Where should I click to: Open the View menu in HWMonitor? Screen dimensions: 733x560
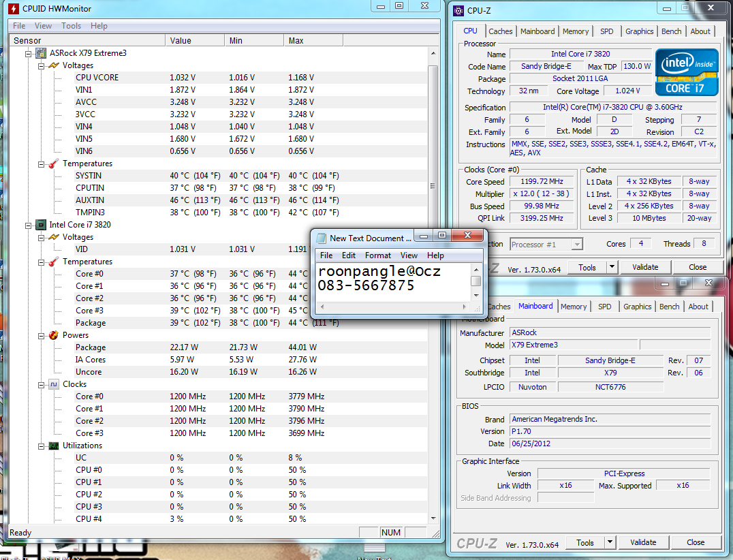point(43,26)
